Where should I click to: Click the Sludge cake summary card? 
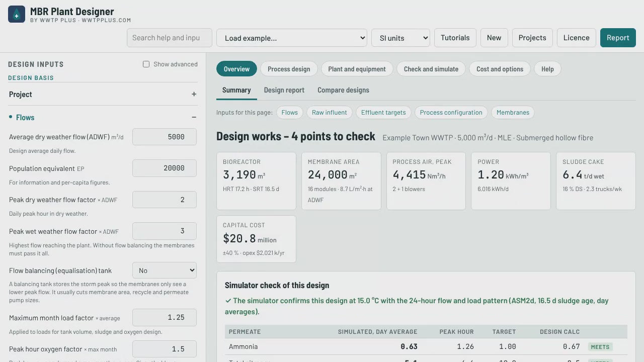(x=596, y=181)
